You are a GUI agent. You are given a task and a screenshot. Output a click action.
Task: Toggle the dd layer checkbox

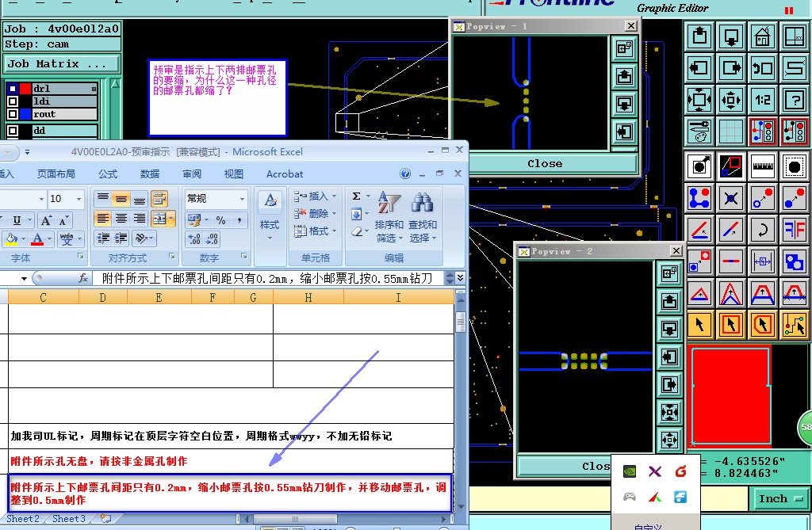(x=13, y=131)
